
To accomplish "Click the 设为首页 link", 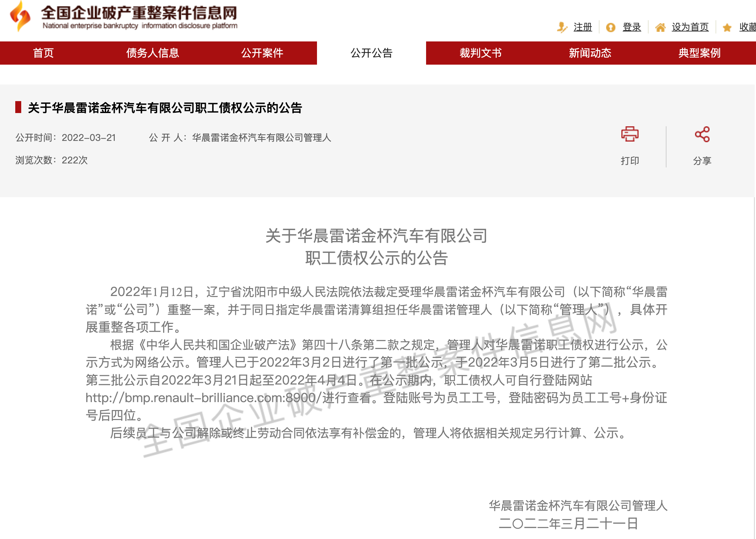I will tap(690, 27).
